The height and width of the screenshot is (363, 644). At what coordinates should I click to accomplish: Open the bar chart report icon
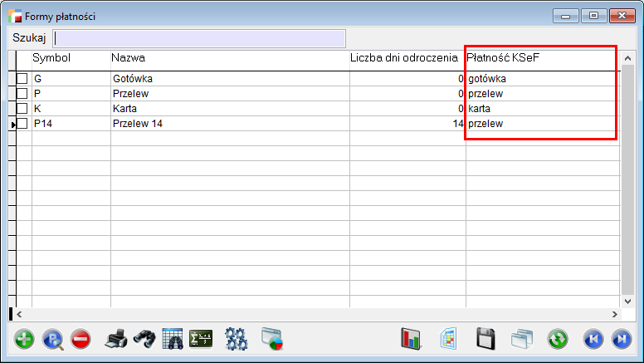(x=412, y=338)
